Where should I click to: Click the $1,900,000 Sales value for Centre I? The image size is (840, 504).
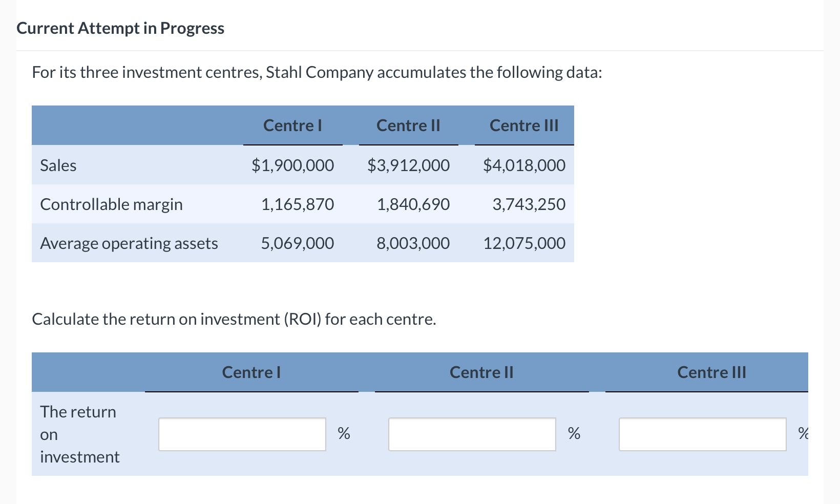click(292, 165)
